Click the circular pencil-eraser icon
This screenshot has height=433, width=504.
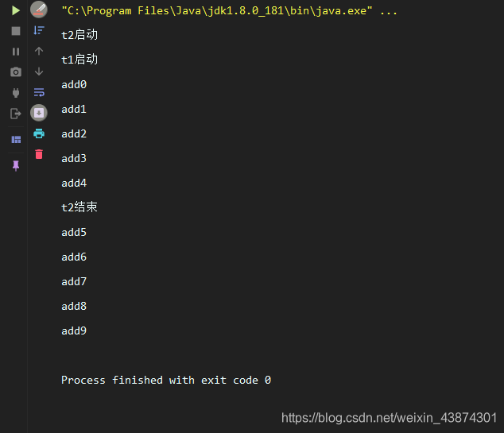(39, 10)
